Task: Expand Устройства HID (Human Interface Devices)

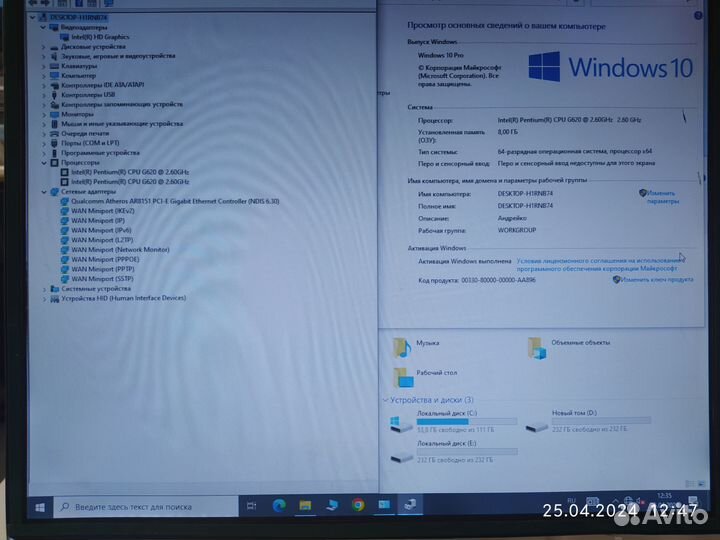Action: click(45, 299)
